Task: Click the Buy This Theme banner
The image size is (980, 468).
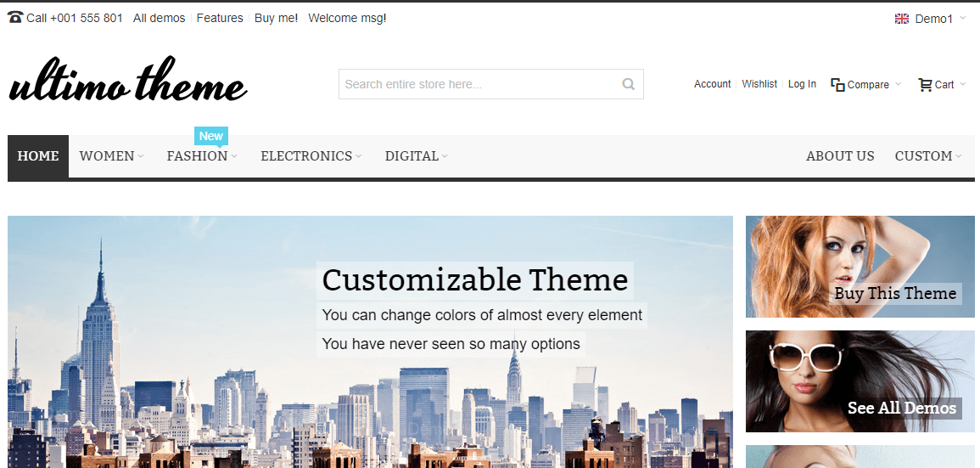Action: click(860, 267)
